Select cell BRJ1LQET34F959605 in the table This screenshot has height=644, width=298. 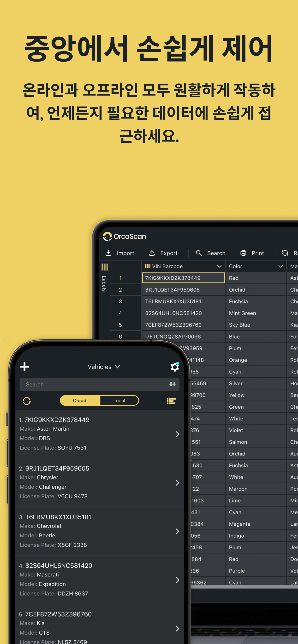183,290
